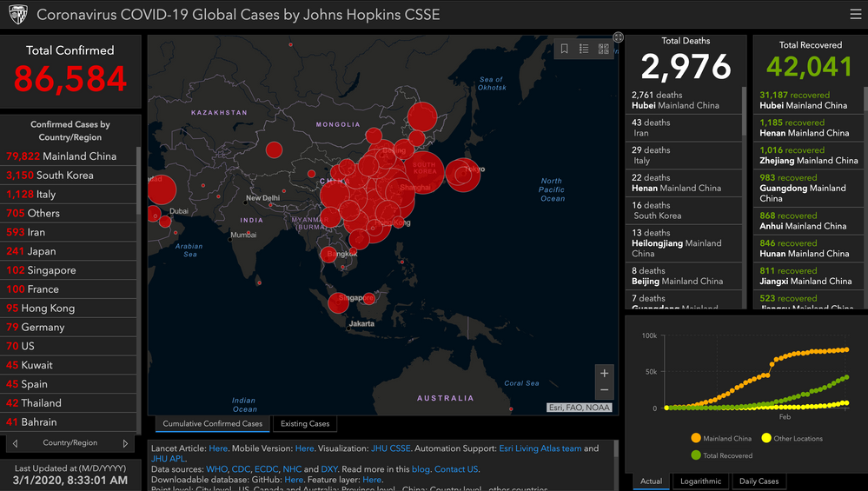Click 31,187 recovered Hubei entry
The image size is (868, 491).
tap(808, 100)
